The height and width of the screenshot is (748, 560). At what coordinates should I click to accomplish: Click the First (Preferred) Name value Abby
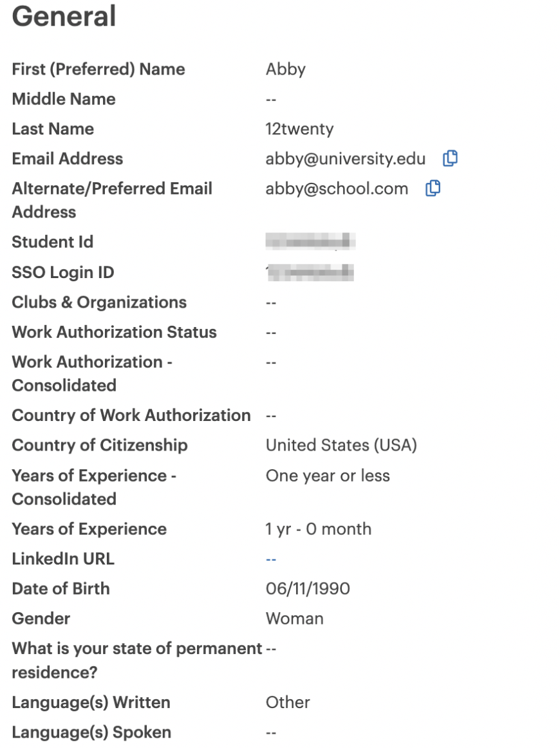click(x=286, y=70)
